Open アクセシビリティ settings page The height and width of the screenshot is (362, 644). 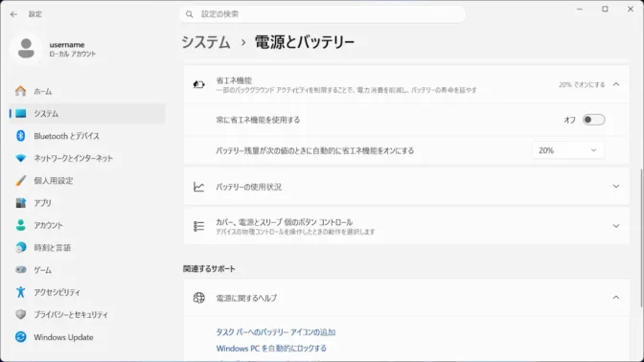click(x=87, y=292)
